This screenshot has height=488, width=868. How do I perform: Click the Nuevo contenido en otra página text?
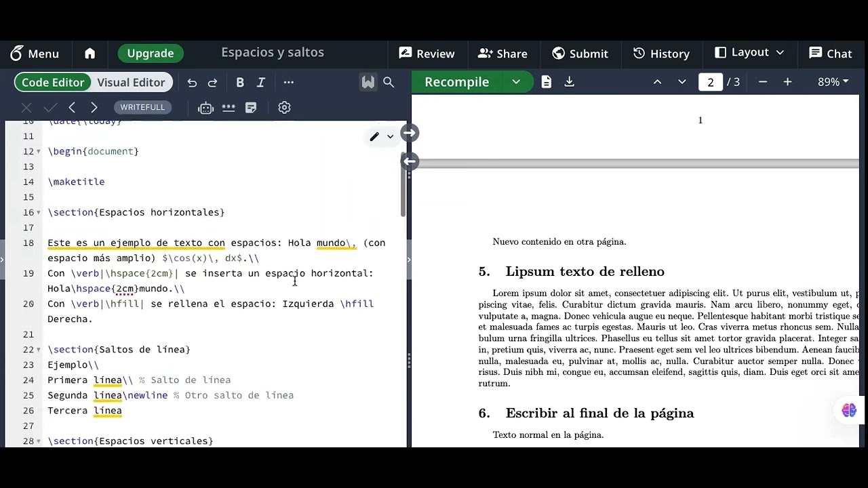pyautogui.click(x=559, y=241)
